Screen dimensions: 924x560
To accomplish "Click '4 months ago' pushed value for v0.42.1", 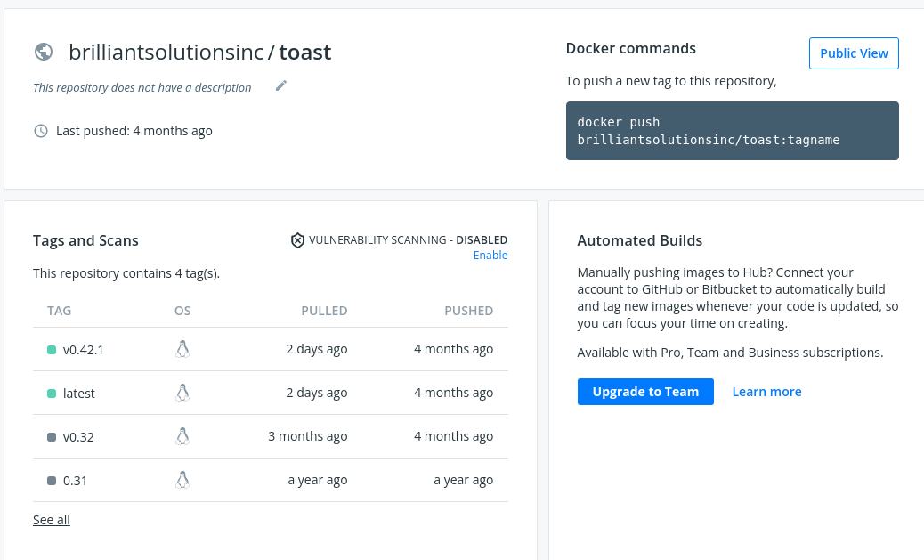I will [454, 349].
